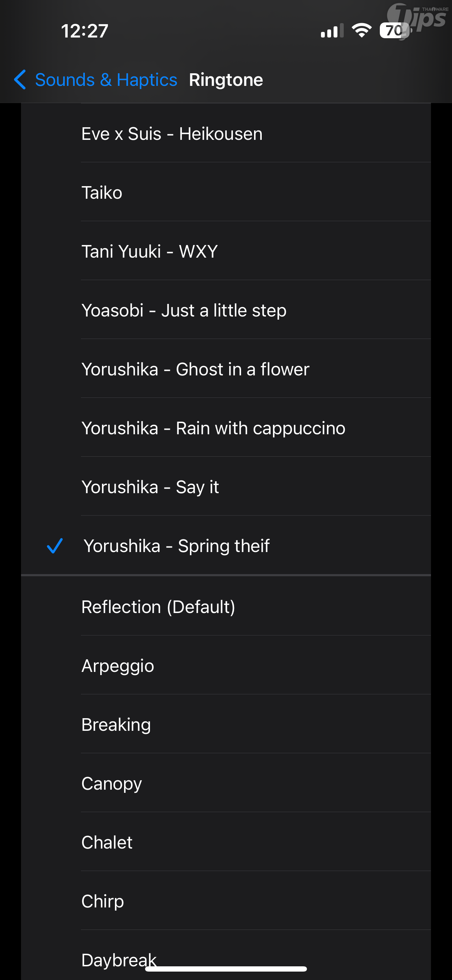Tap the cellular signal bars icon

332,31
